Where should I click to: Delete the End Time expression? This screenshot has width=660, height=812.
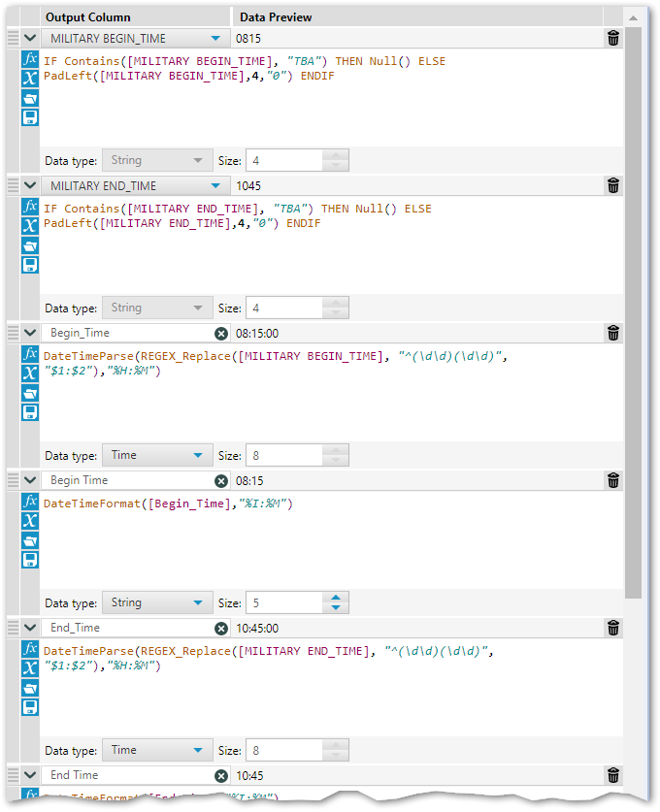(x=612, y=775)
